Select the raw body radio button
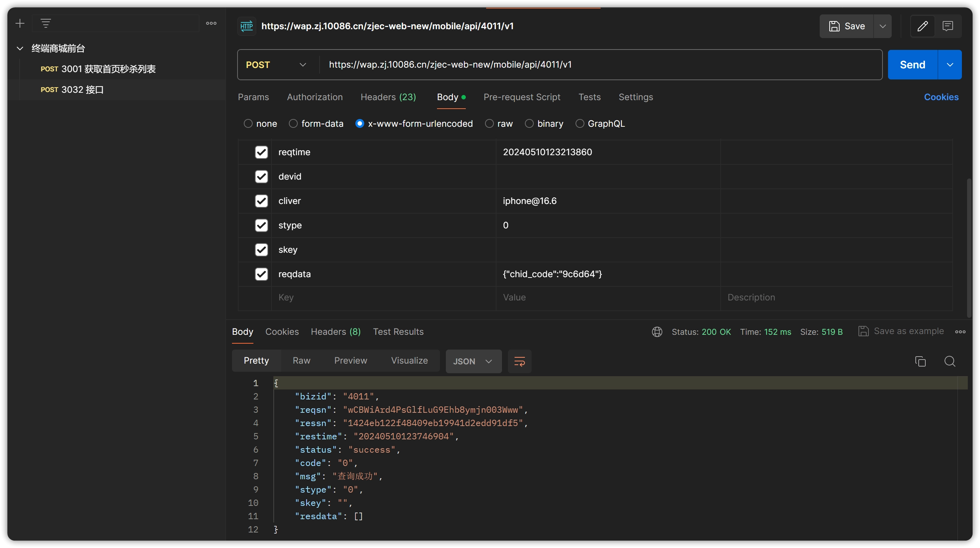Viewport: 980px width, 548px height. pyautogui.click(x=489, y=124)
